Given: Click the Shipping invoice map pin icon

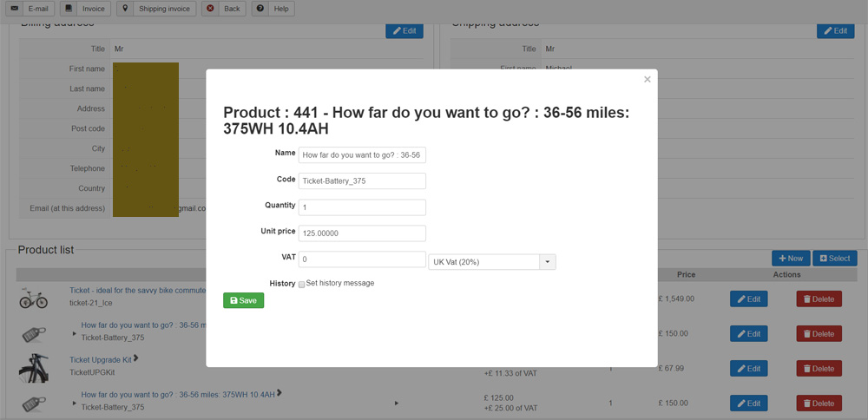Looking at the screenshot, I should [126, 9].
